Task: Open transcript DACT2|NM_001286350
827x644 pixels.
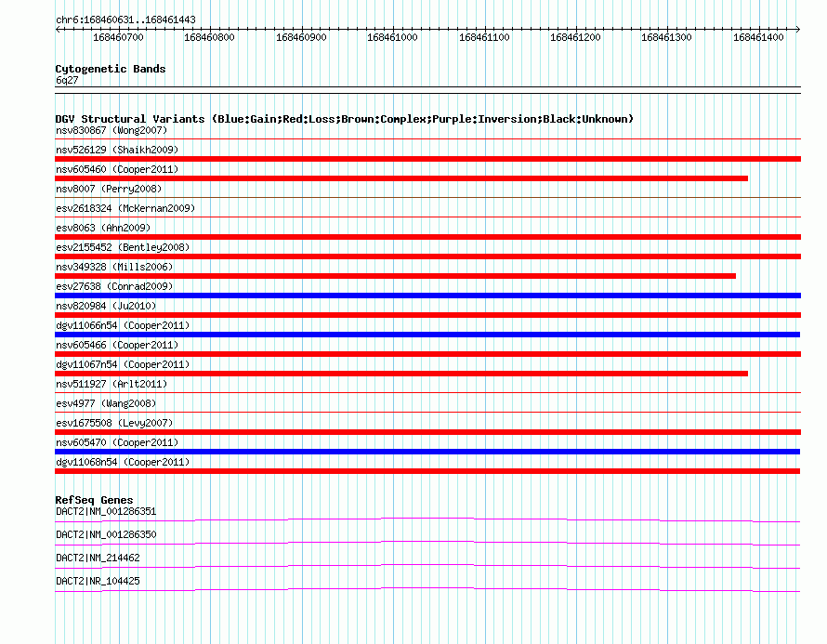Action: (x=106, y=535)
